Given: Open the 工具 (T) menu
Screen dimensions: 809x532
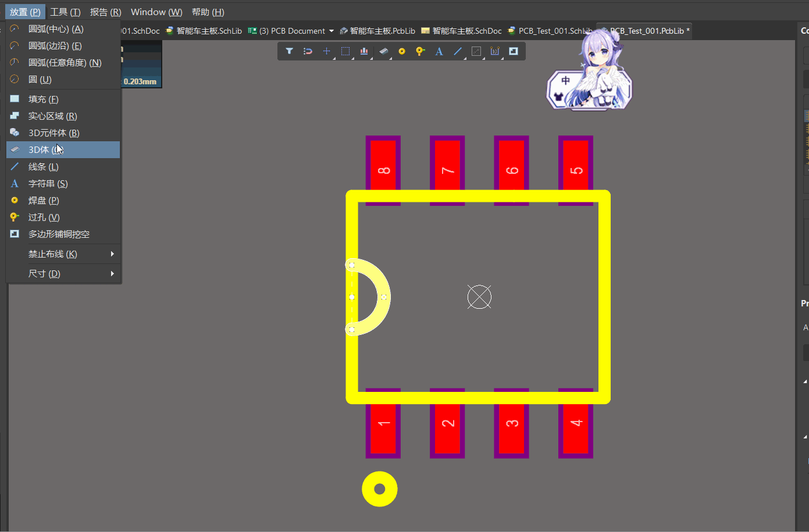Looking at the screenshot, I should [x=65, y=12].
